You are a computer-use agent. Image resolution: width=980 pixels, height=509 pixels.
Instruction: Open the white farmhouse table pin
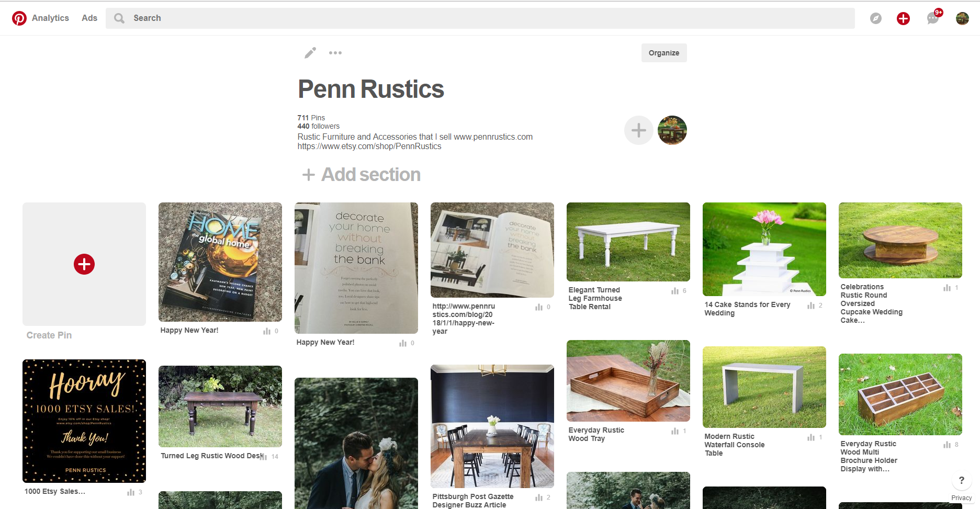pyautogui.click(x=628, y=242)
